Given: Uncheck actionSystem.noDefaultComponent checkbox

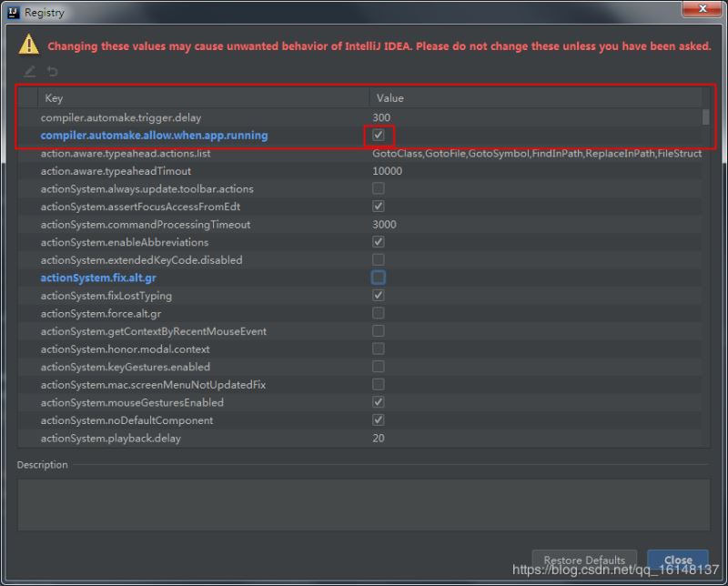Looking at the screenshot, I should [x=379, y=420].
